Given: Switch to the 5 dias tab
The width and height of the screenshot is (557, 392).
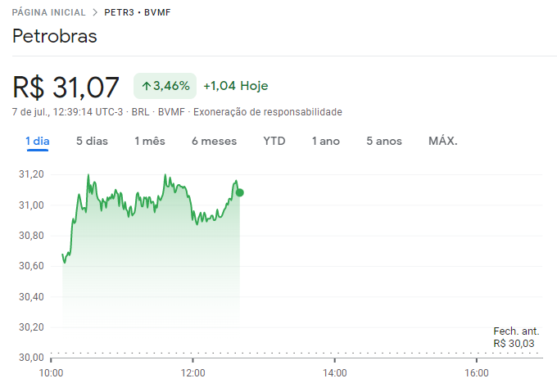Looking at the screenshot, I should pos(92,141).
